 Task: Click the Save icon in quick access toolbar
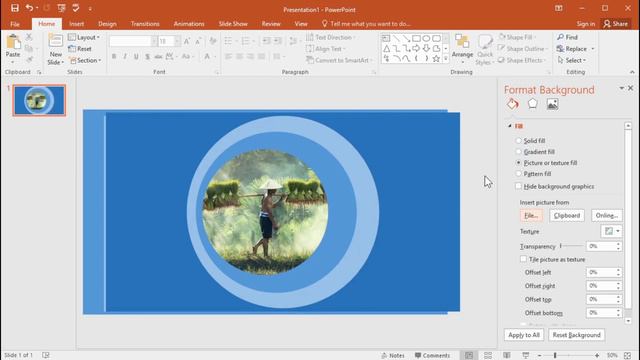[x=15, y=8]
